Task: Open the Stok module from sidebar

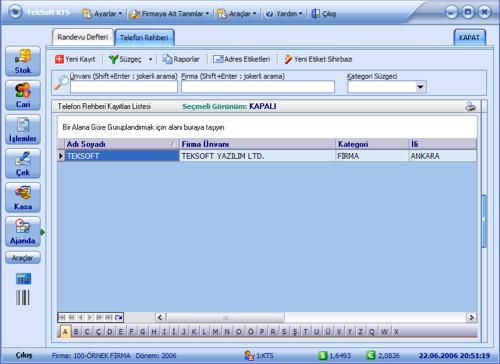Action: [23, 61]
